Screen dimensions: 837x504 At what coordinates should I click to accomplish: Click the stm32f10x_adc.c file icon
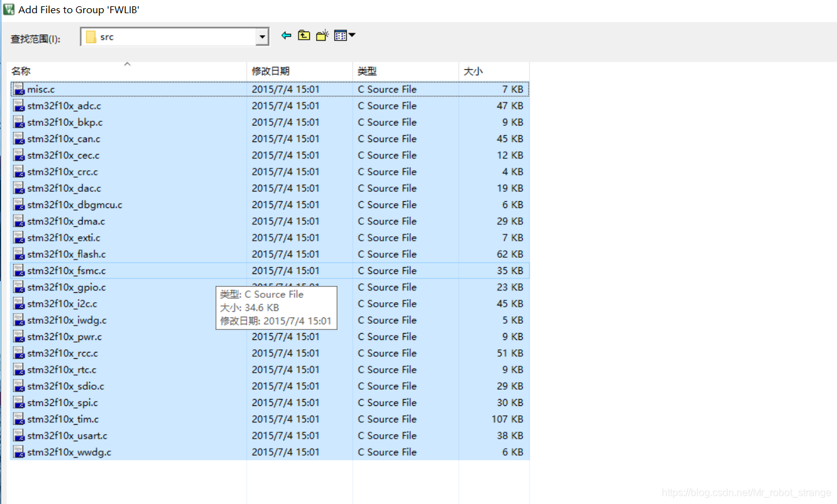click(x=19, y=106)
